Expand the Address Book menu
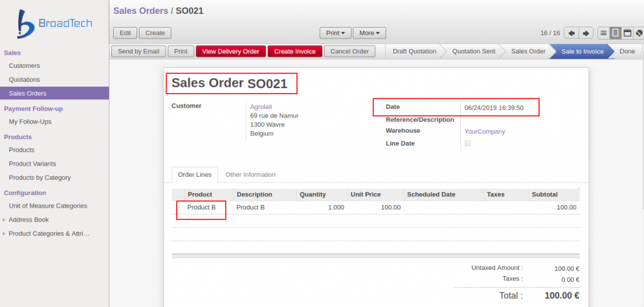This screenshot has width=644, height=307. pos(28,220)
